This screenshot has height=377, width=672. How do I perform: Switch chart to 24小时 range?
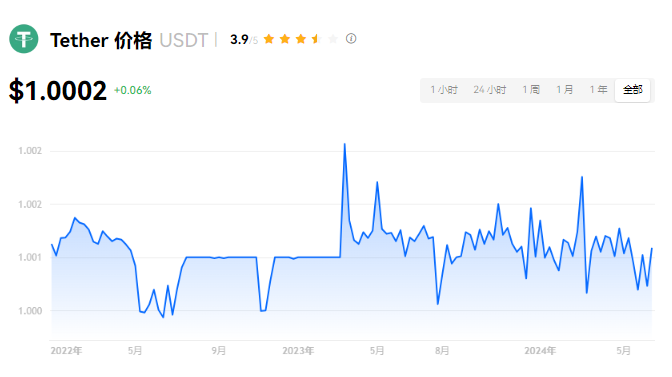point(490,90)
